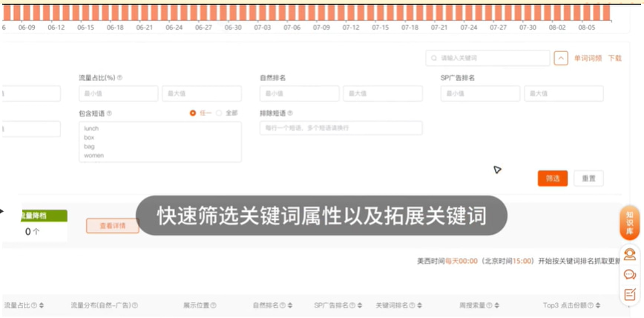Click the word lunch in phrase list
The height and width of the screenshot is (318, 644).
[x=91, y=129]
